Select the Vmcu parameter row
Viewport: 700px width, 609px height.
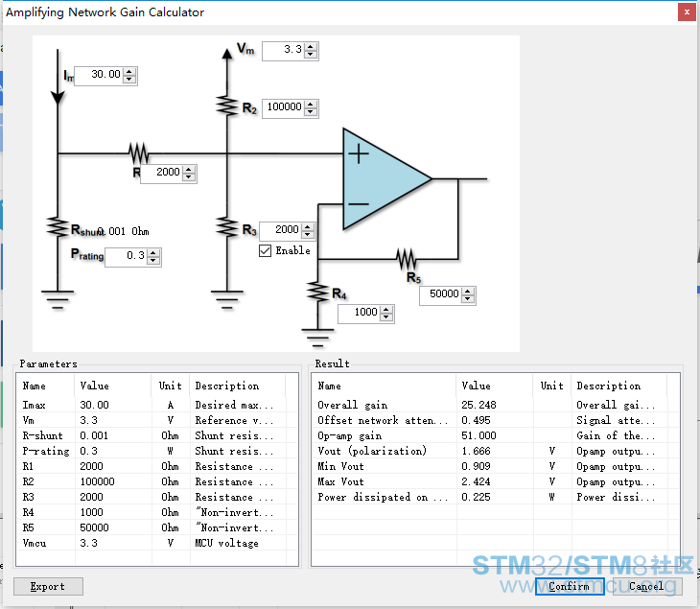(157, 544)
